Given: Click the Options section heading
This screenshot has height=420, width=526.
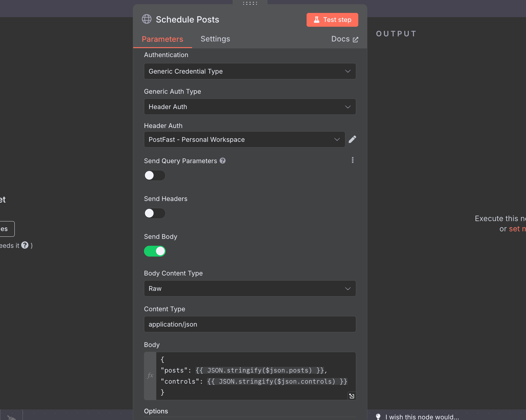Looking at the screenshot, I should click(156, 411).
